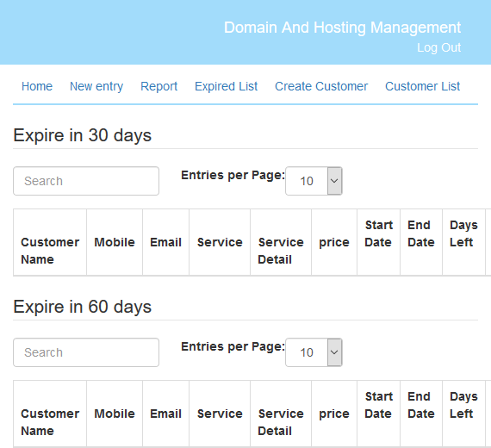Viewport: 491px width, 448px height.
Task: Sort 60-day table by Email header
Action: click(165, 414)
